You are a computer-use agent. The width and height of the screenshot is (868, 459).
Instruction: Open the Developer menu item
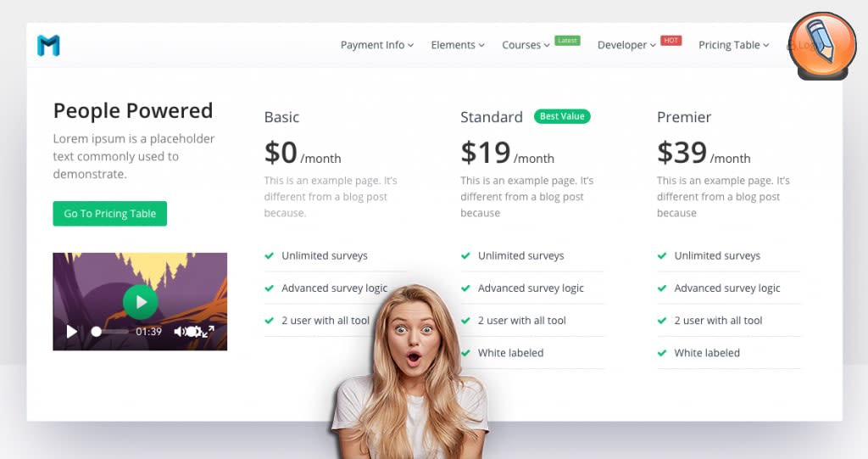(x=626, y=45)
